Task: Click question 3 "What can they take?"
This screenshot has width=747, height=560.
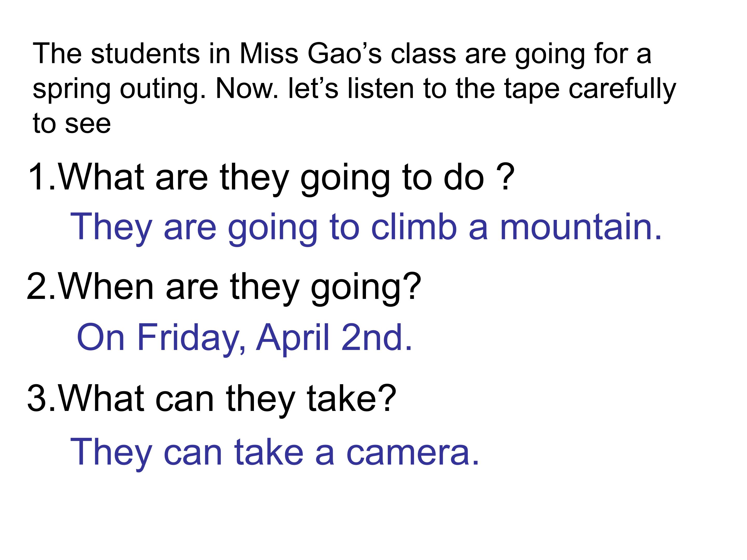Action: click(211, 399)
